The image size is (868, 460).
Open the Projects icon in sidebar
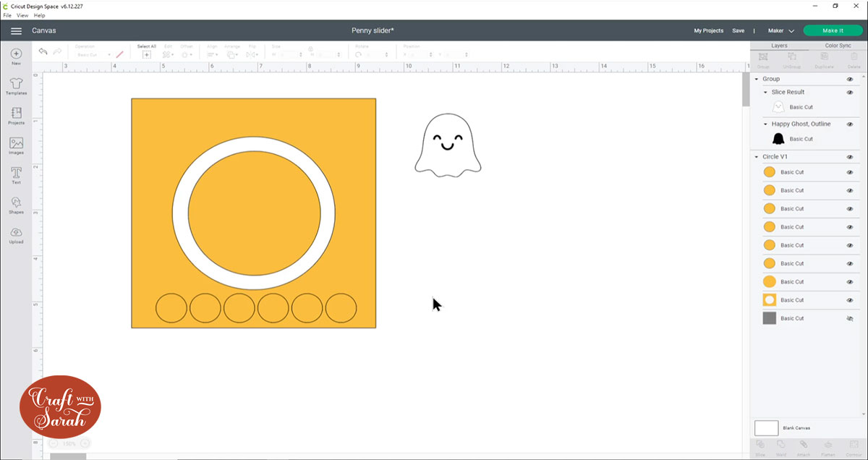click(x=16, y=115)
